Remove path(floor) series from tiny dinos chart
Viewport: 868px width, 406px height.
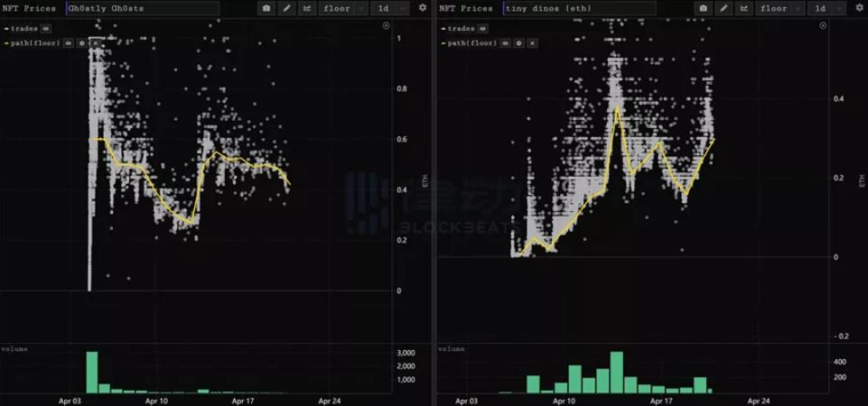pyautogui.click(x=532, y=42)
